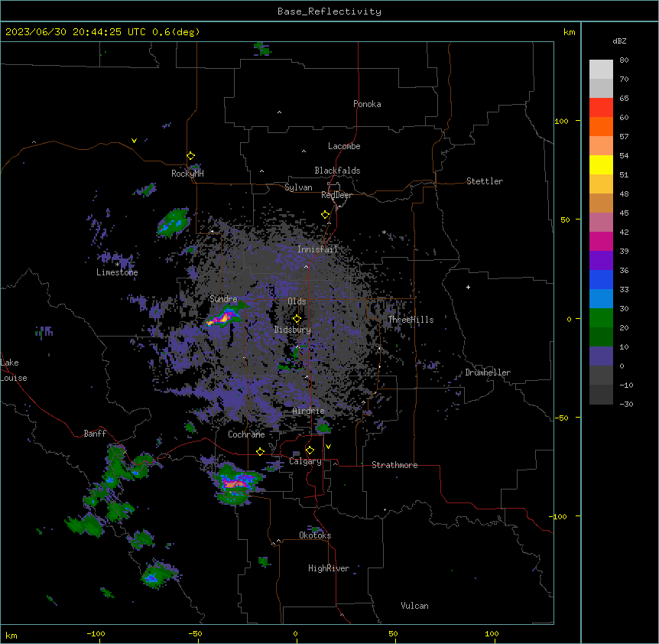Click the 50 tick on the vertical axis
Screen dimensions: 659x644
pyautogui.click(x=565, y=220)
